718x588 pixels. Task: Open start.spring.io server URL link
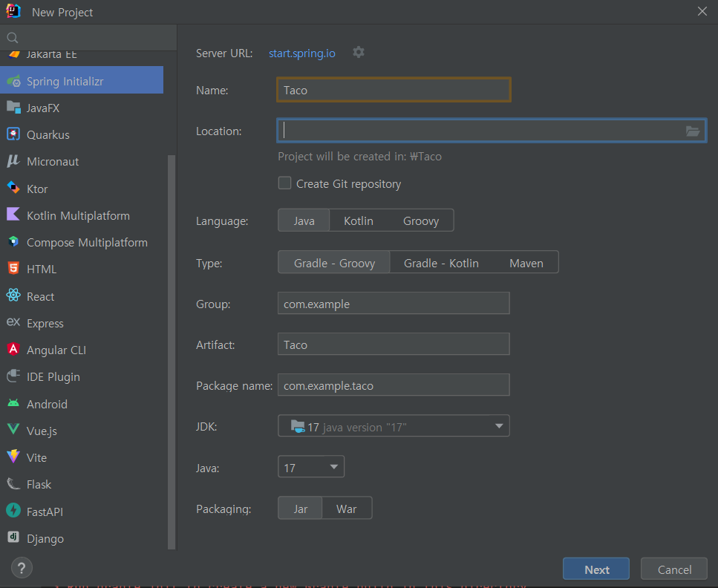pos(301,53)
